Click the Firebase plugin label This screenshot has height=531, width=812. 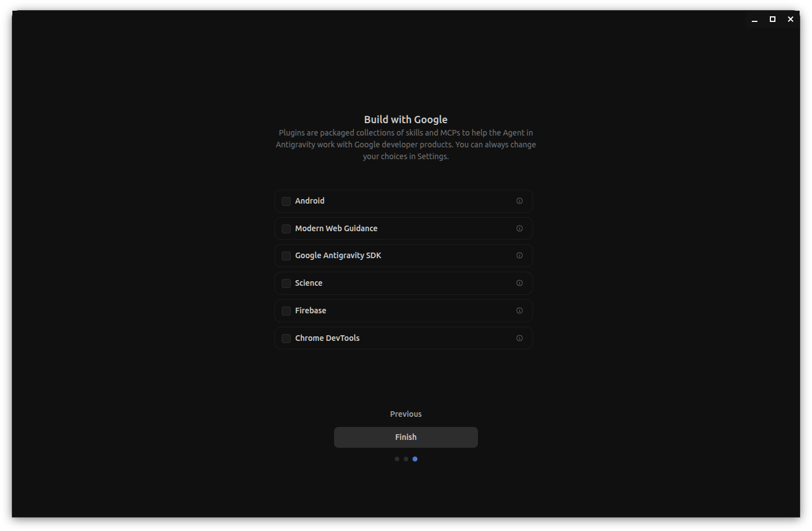[x=310, y=310]
